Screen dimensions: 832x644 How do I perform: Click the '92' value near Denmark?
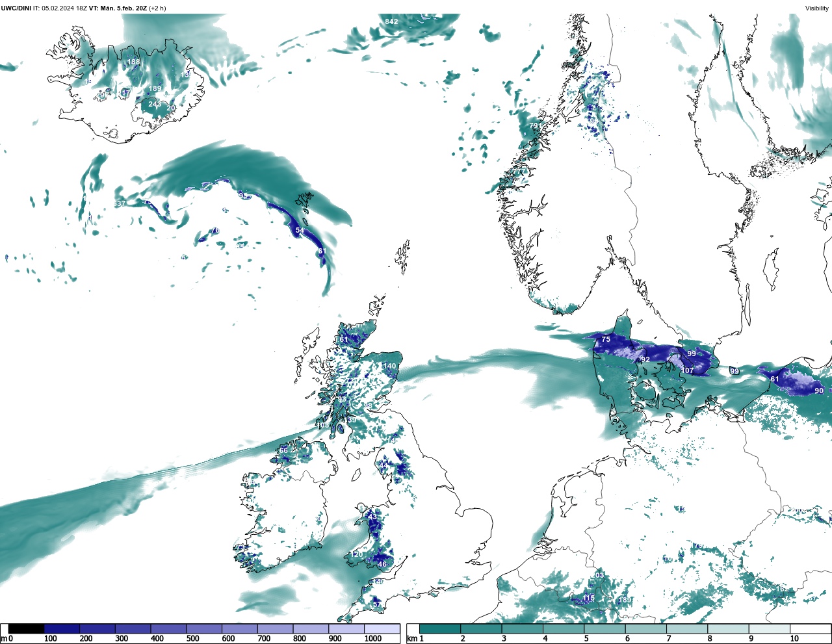coord(645,359)
